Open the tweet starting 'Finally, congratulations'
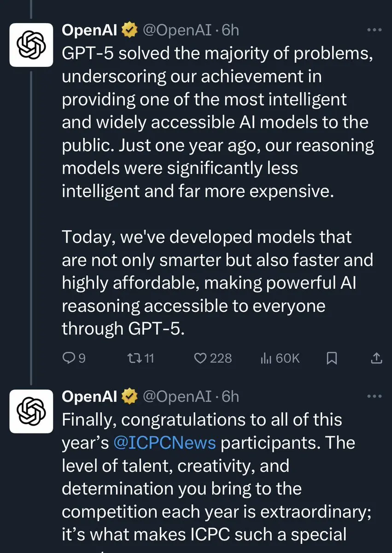The width and height of the screenshot is (392, 553). pyautogui.click(x=216, y=477)
